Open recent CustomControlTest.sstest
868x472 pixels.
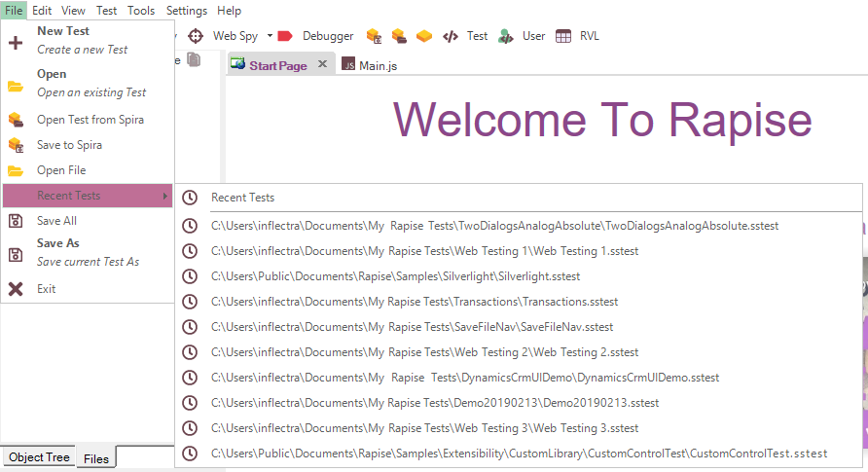(x=519, y=454)
